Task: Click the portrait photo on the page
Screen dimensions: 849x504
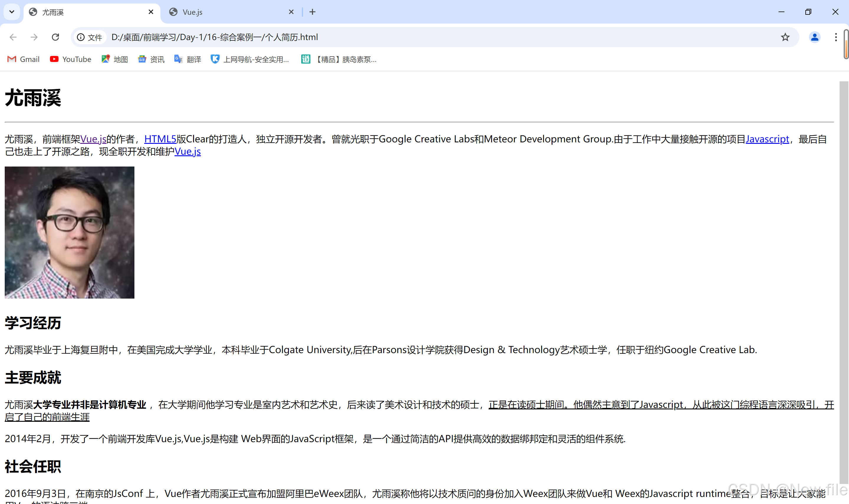Action: (x=70, y=232)
